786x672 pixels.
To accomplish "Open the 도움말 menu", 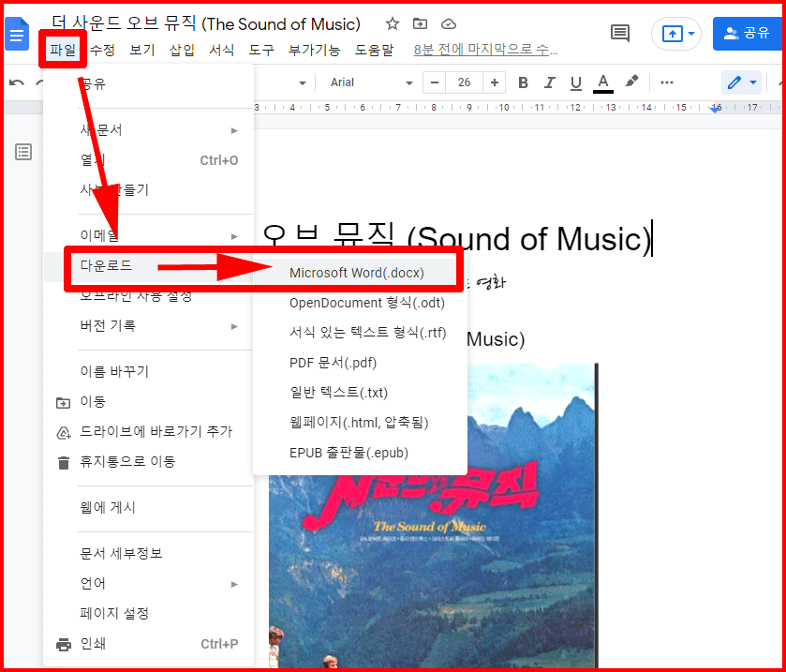I will point(374,50).
